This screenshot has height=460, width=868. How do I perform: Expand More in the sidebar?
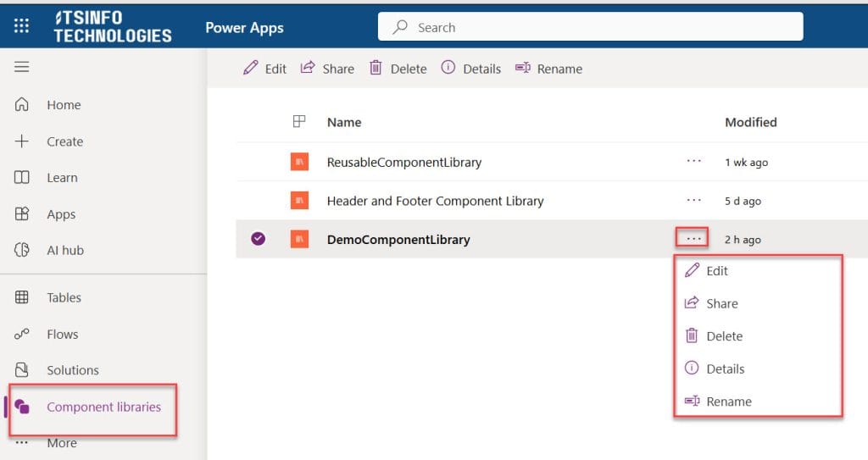tap(61, 443)
